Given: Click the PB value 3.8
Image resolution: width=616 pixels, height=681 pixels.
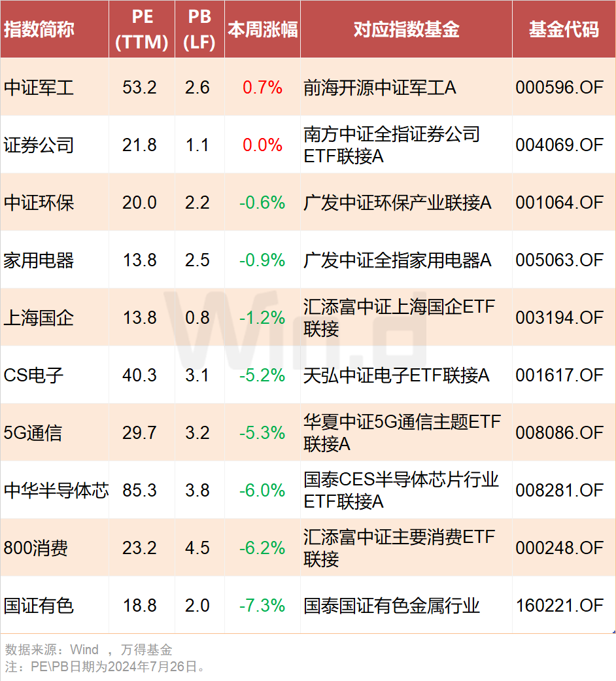Looking at the screenshot, I should pyautogui.click(x=197, y=491).
